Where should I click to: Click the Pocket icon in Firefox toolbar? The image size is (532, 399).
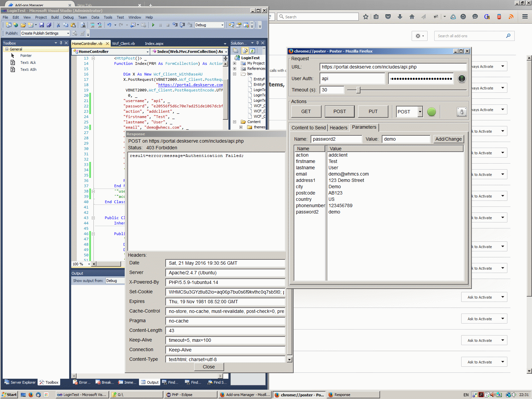click(x=388, y=17)
